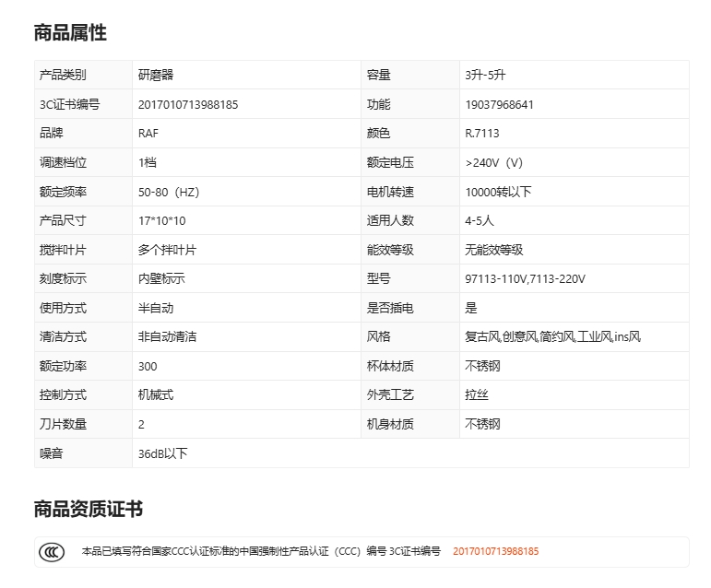Click the capacity value 3升-5升
This screenshot has height=588, width=711.
coord(487,76)
